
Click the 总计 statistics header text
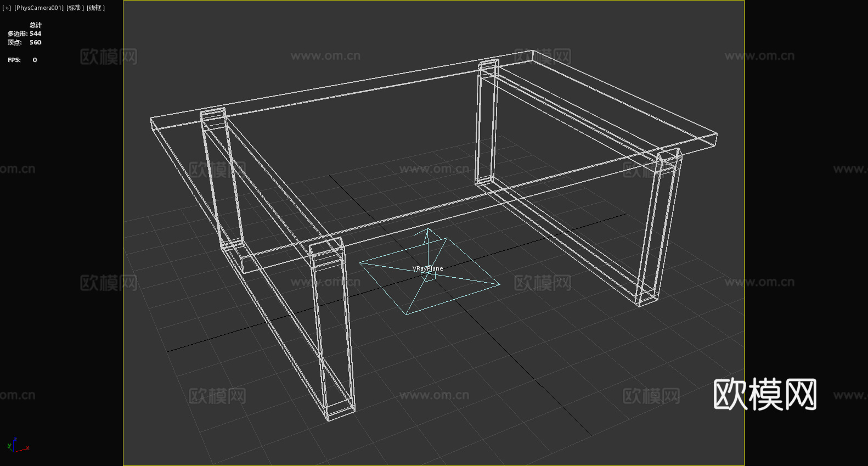pyautogui.click(x=36, y=25)
